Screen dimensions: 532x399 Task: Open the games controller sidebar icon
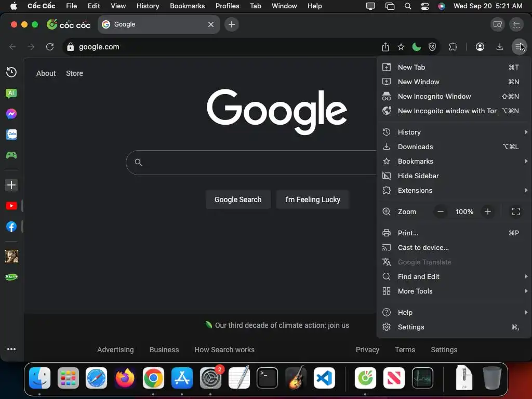11,155
